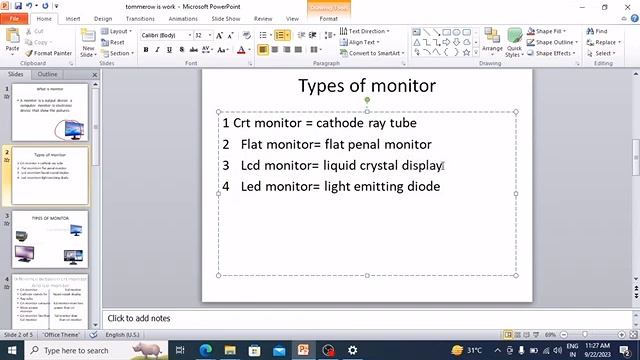Image resolution: width=640 pixels, height=360 pixels.
Task: Decrease font size with Shrink Font icon
Action: [x=231, y=36]
